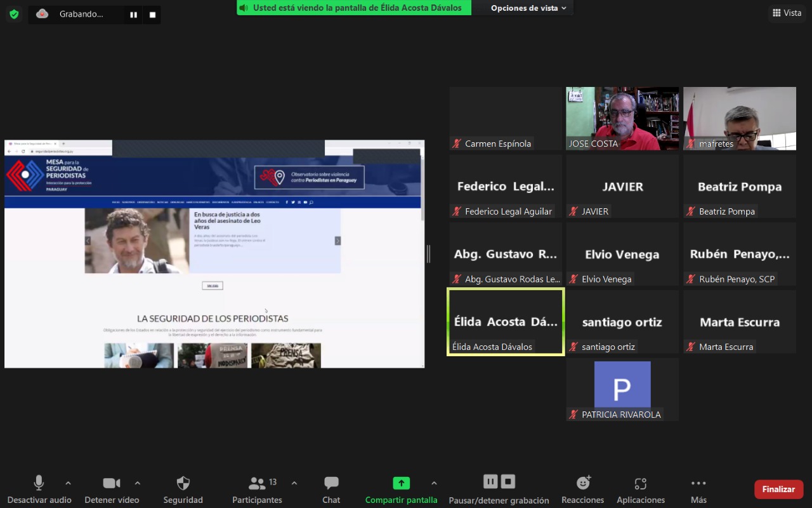Stop the recording in the top bar
Screen dimensions: 812x508
point(152,15)
